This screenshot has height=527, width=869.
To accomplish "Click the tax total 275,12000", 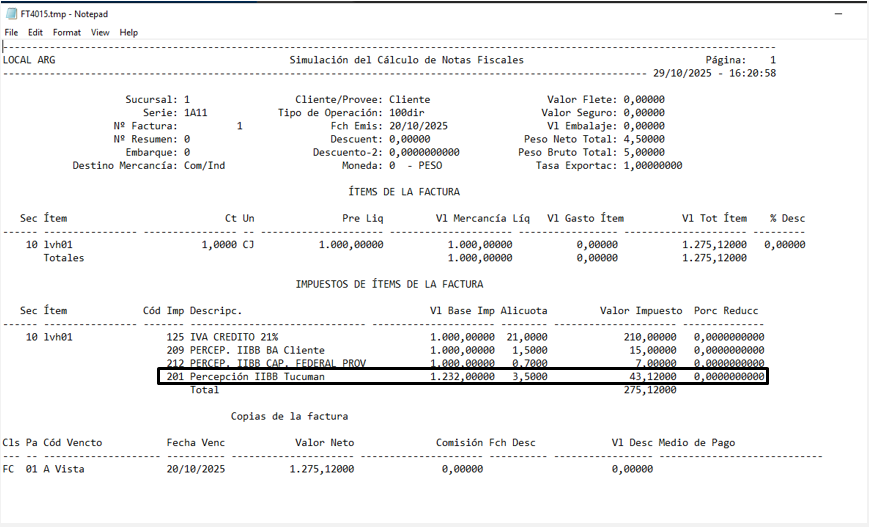I will point(650,390).
